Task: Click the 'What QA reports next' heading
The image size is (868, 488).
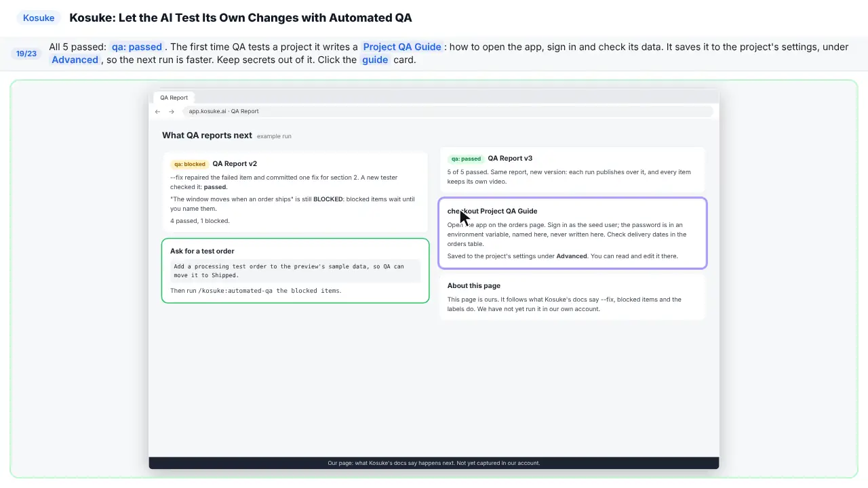Action: coord(207,136)
